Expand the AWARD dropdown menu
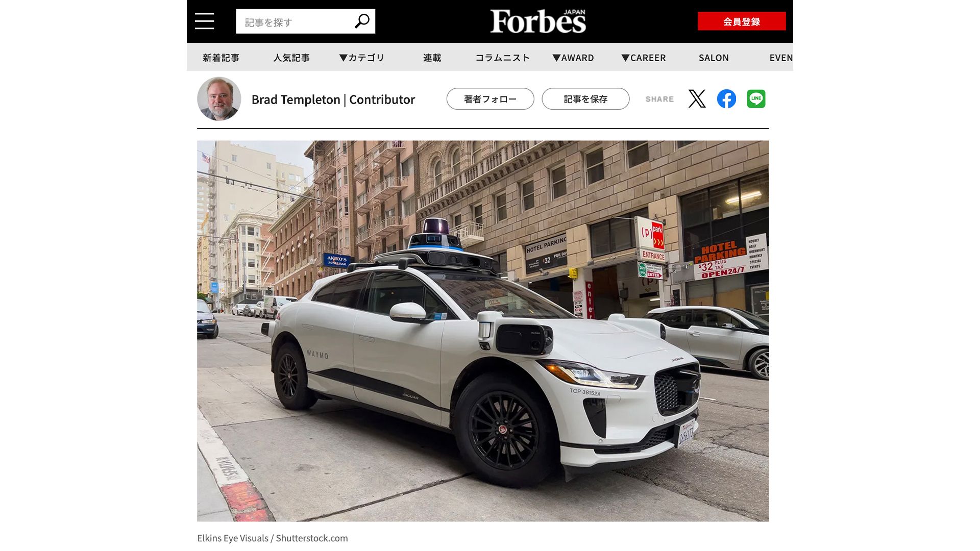 click(x=573, y=58)
